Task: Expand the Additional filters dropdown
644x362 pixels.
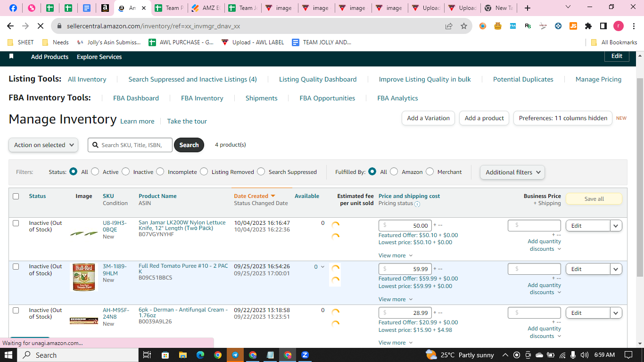Action: tap(512, 172)
